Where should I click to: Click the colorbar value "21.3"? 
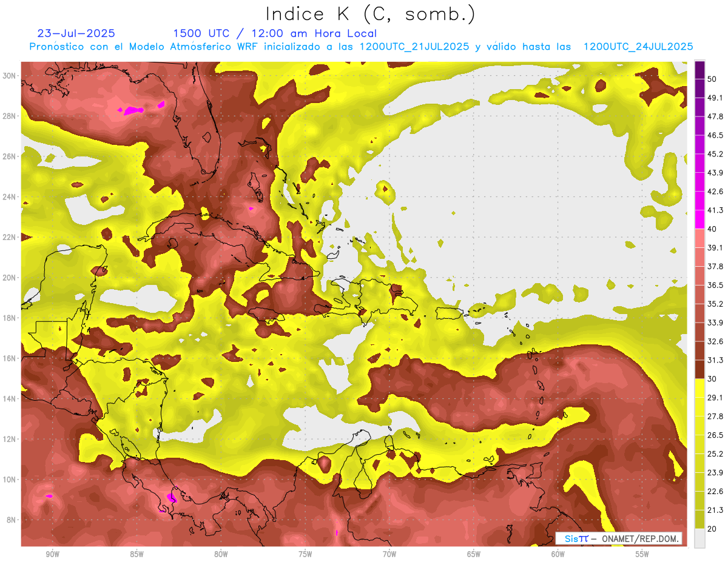[715, 511]
